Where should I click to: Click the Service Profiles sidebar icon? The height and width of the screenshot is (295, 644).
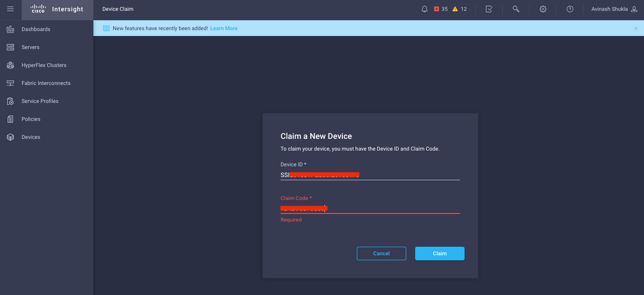(x=10, y=101)
